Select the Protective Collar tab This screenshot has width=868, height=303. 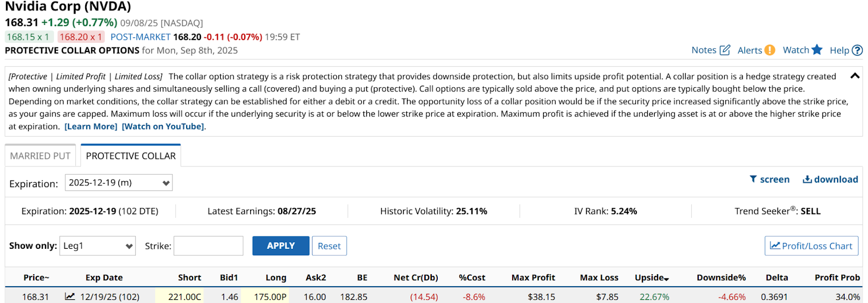(x=131, y=156)
